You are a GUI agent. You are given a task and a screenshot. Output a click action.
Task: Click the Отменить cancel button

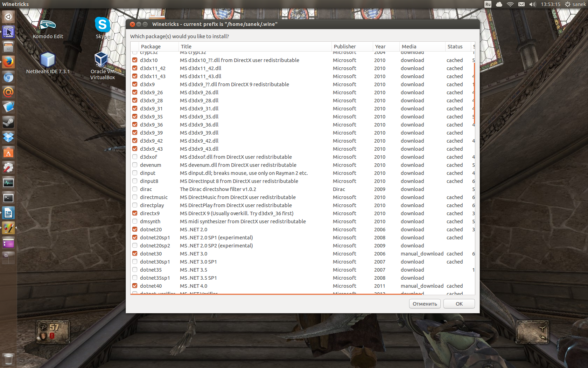click(425, 304)
